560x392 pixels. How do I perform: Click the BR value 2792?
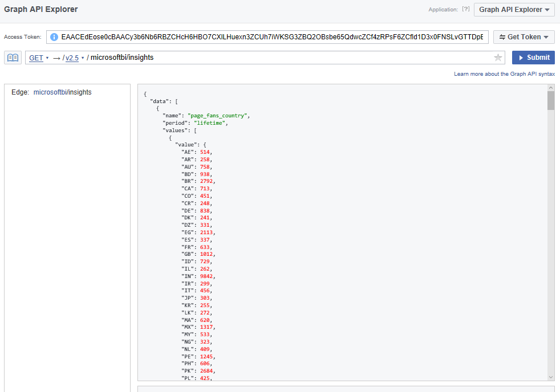[x=206, y=181]
